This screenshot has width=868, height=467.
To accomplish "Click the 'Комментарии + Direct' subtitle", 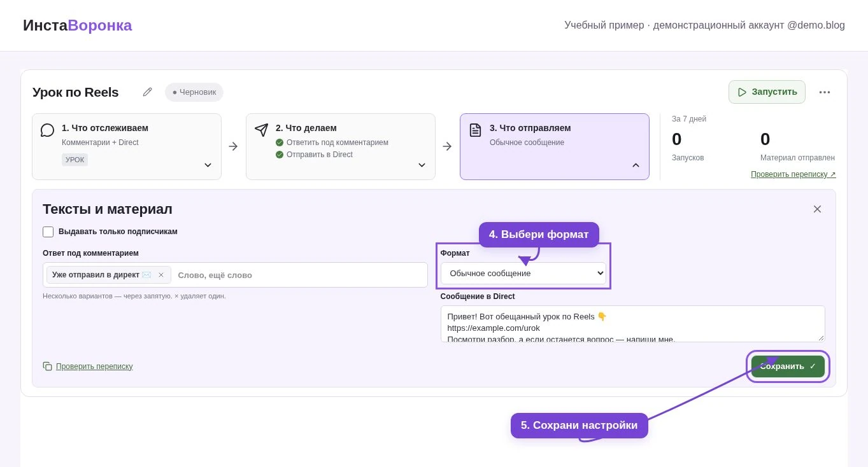I will pos(100,143).
